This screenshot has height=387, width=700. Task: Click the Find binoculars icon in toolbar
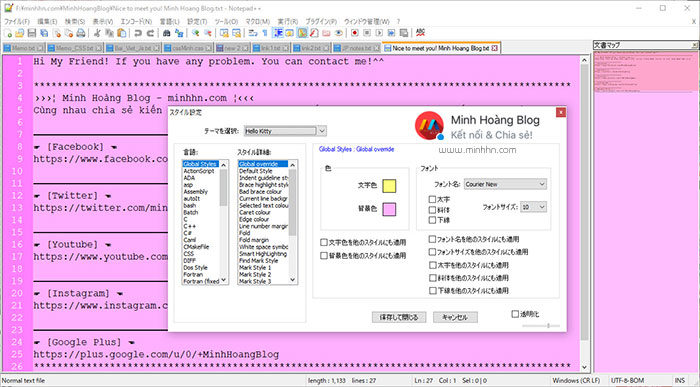tap(167, 33)
